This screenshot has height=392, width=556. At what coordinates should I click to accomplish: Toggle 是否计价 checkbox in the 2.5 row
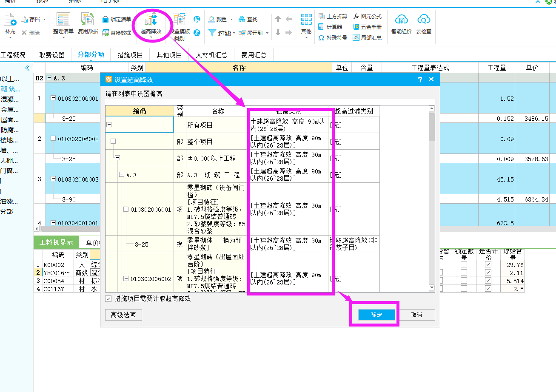(x=488, y=289)
